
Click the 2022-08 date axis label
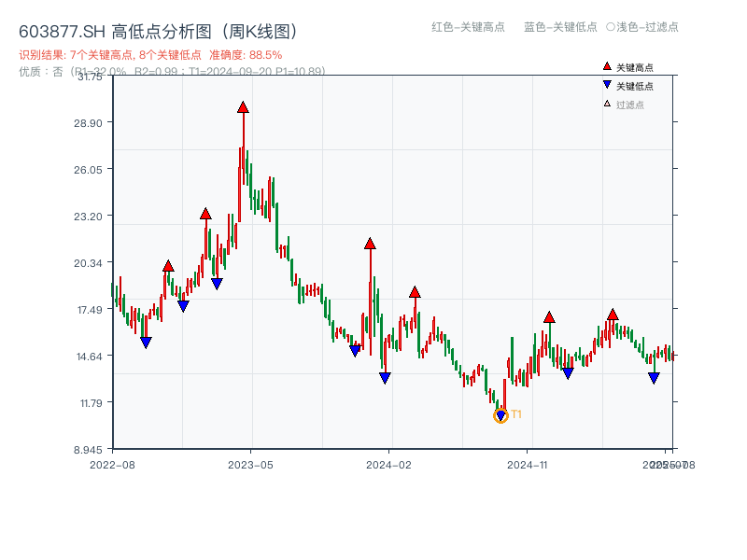(112, 465)
